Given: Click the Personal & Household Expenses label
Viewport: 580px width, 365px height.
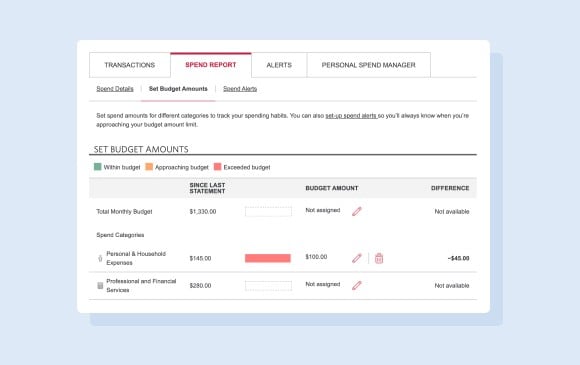Looking at the screenshot, I should pos(136,258).
